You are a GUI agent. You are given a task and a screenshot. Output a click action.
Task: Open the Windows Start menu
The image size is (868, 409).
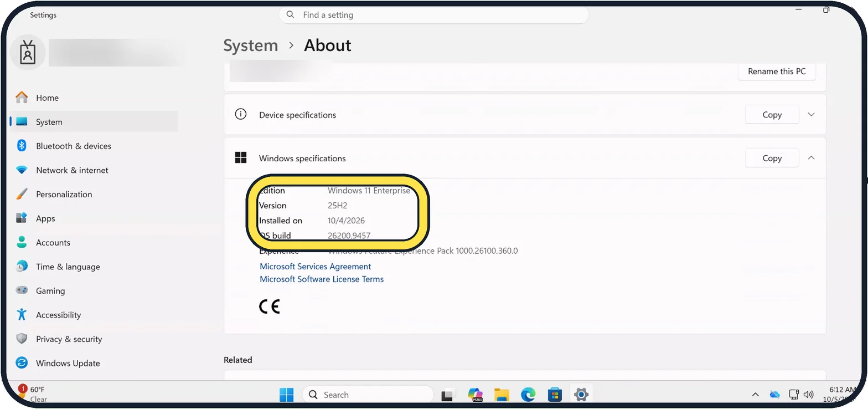pos(287,395)
